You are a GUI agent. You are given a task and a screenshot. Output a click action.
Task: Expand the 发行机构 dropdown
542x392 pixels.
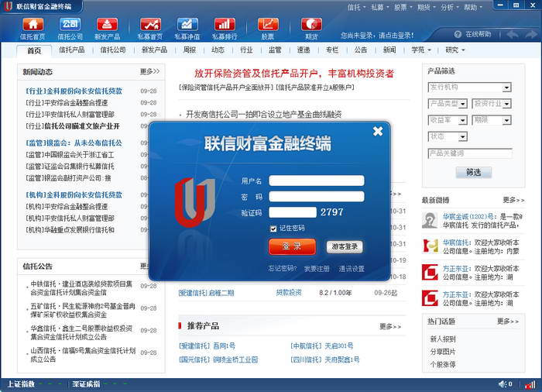click(x=506, y=88)
